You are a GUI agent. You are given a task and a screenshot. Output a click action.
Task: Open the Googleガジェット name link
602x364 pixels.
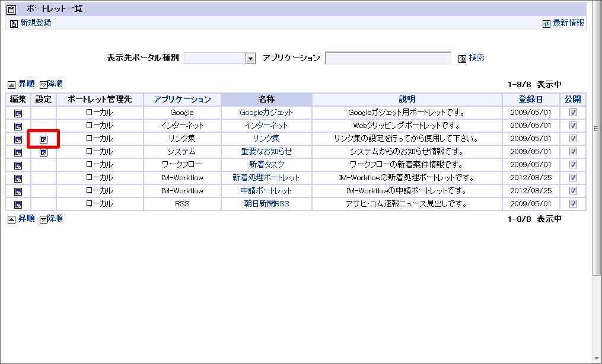point(266,113)
